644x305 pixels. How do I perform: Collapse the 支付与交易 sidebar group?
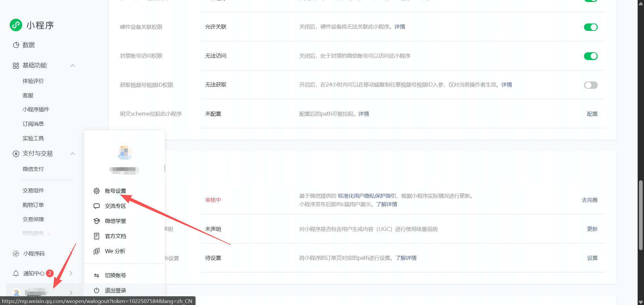tap(72, 153)
